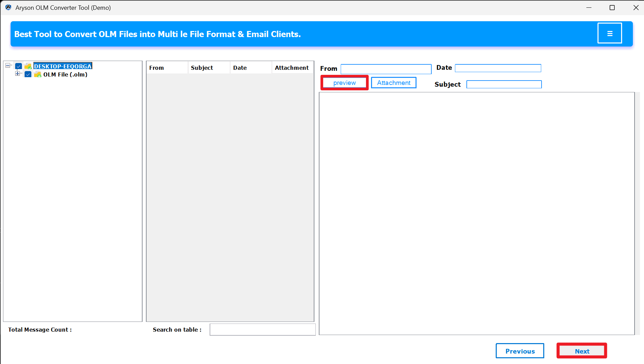Click the preview button
Screen dimensions: 644x364
[344, 82]
